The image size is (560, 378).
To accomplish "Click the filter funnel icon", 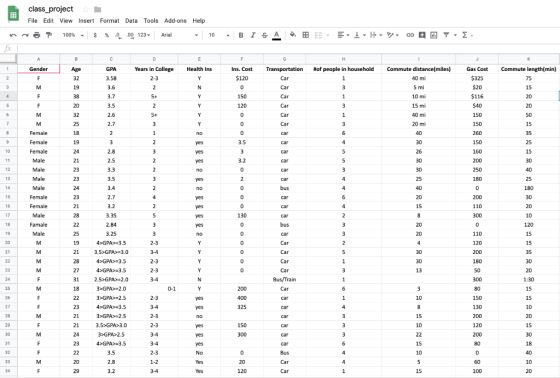I will tap(446, 35).
